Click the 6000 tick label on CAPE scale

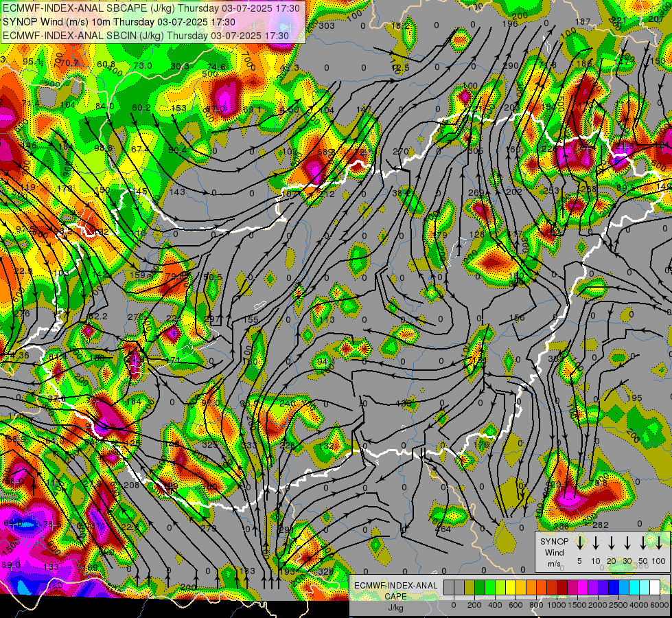[660, 605]
